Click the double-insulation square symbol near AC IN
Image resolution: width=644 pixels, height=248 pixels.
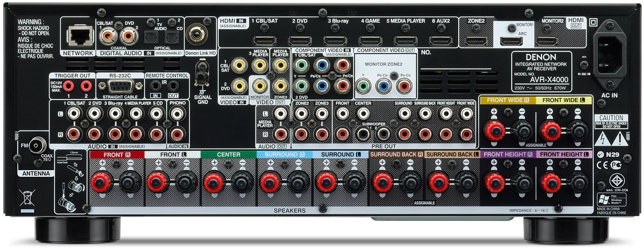coord(594,23)
